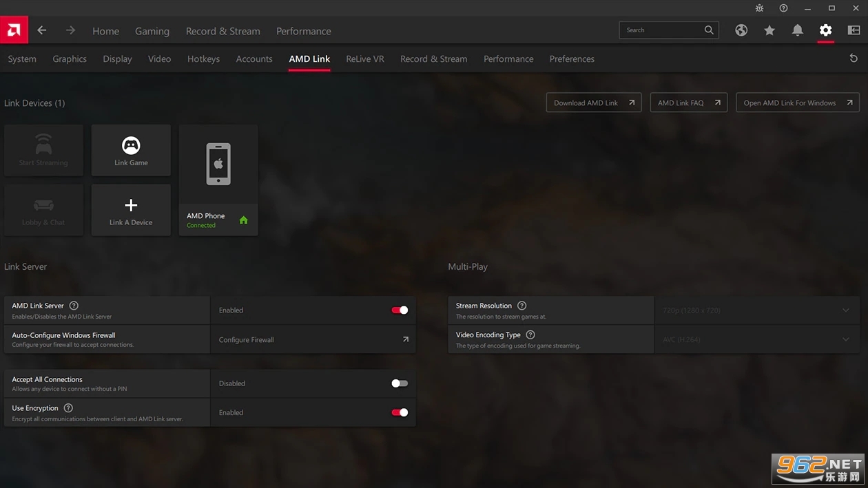
Task: Switch to the Display tab
Action: pos(117,59)
